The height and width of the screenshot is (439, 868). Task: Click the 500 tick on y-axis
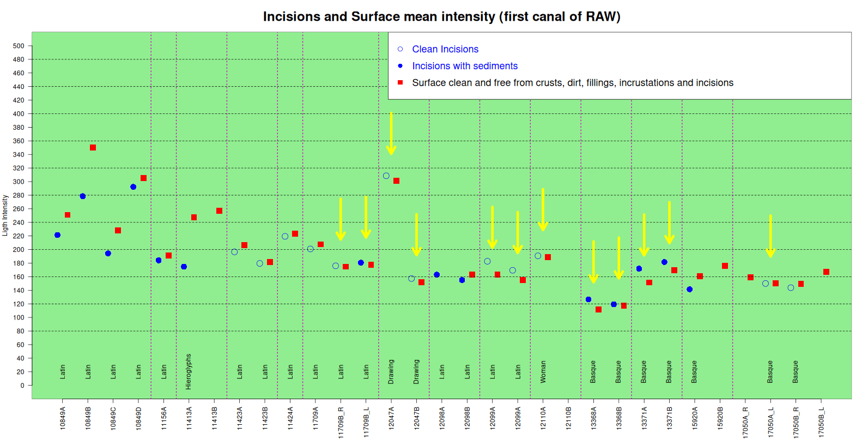19,46
